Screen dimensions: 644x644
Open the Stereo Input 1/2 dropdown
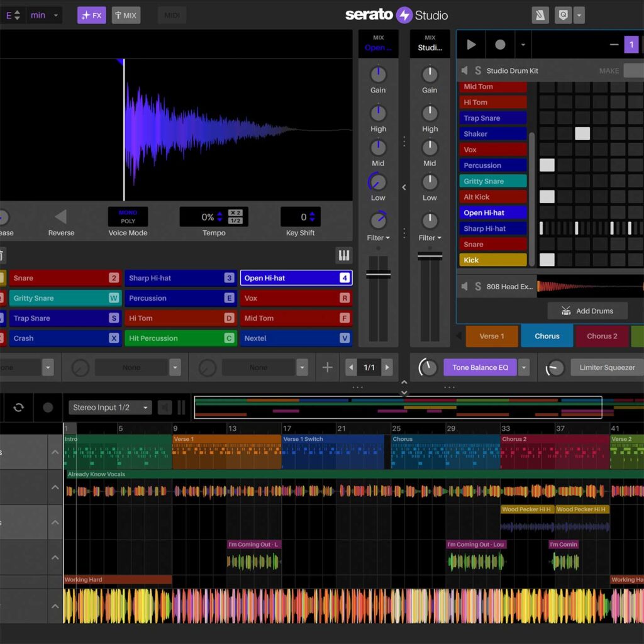110,407
